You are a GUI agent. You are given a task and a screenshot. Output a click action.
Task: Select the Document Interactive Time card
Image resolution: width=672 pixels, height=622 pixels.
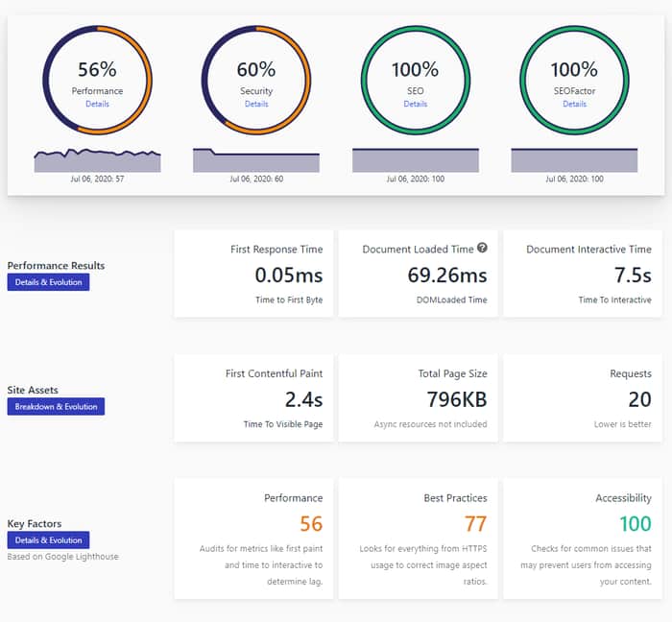click(x=583, y=274)
